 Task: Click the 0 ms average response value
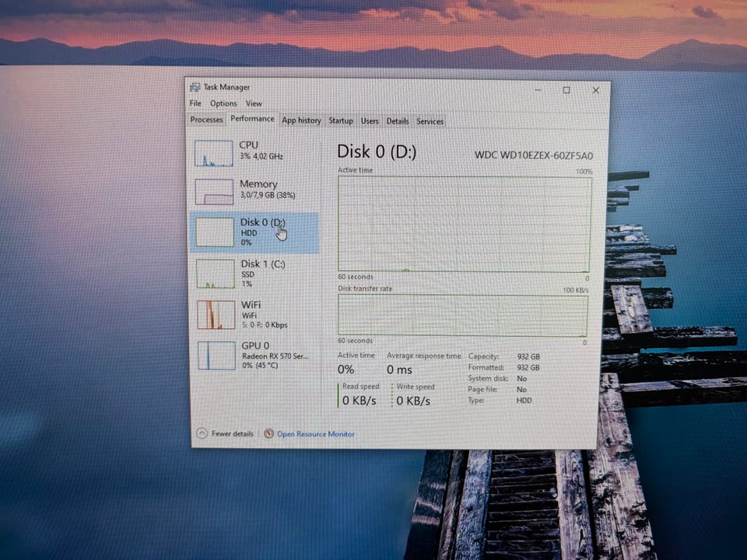[x=399, y=369]
